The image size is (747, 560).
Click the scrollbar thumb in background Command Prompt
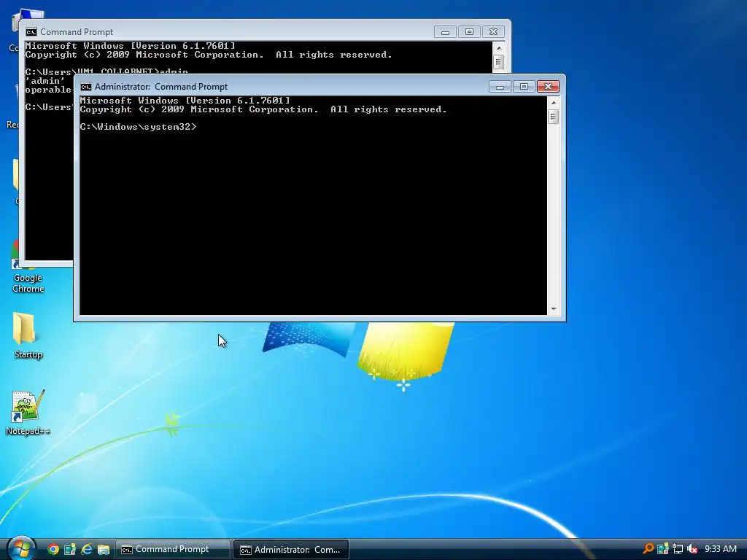pyautogui.click(x=498, y=62)
